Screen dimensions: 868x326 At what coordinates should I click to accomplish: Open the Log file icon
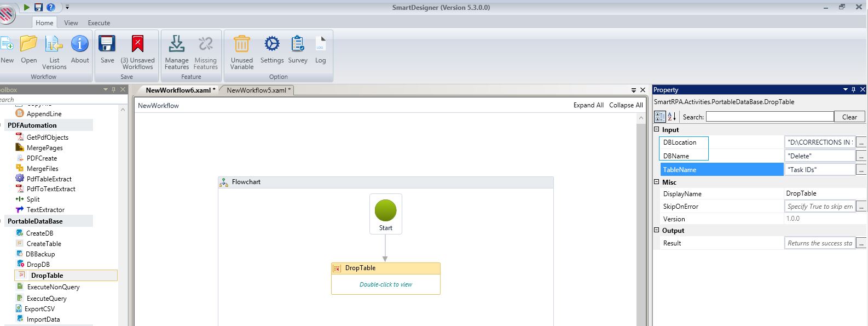pyautogui.click(x=320, y=45)
